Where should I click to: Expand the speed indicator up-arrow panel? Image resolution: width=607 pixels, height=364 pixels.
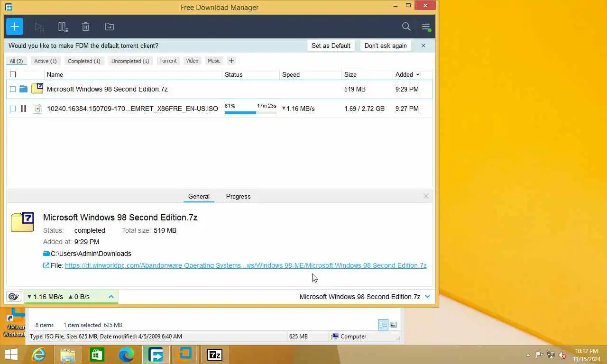[x=111, y=297]
